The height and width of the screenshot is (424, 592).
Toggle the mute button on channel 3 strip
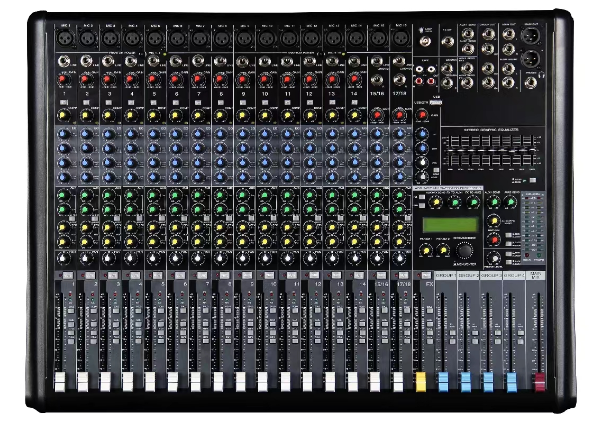click(x=112, y=276)
